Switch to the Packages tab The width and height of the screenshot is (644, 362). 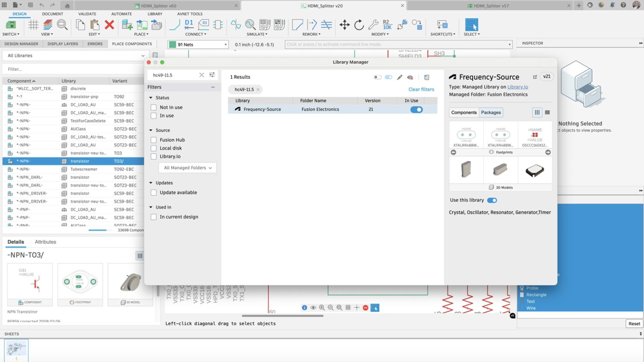tap(491, 113)
